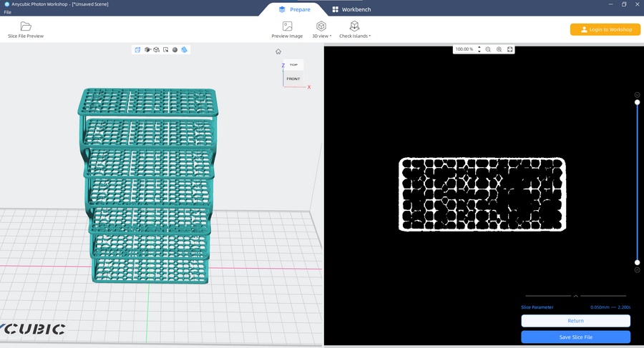Screen dimensions: 644x348
Task: Fit slice preview to window
Action: (509, 49)
